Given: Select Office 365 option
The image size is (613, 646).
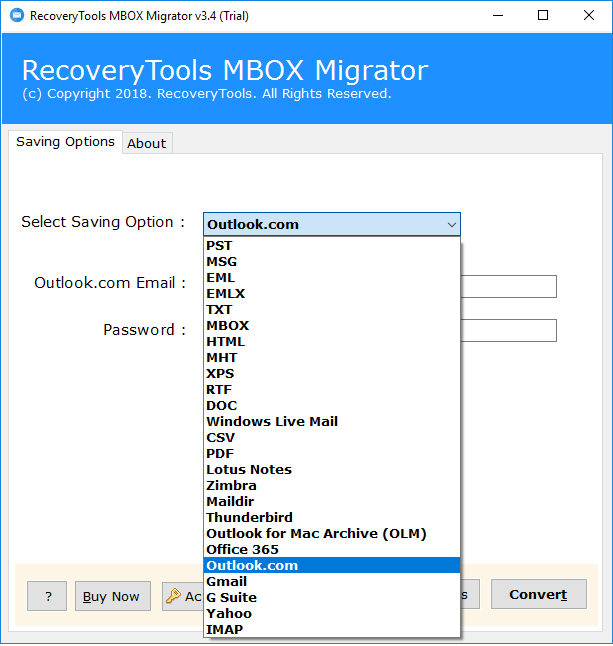Looking at the screenshot, I should click(332, 550).
